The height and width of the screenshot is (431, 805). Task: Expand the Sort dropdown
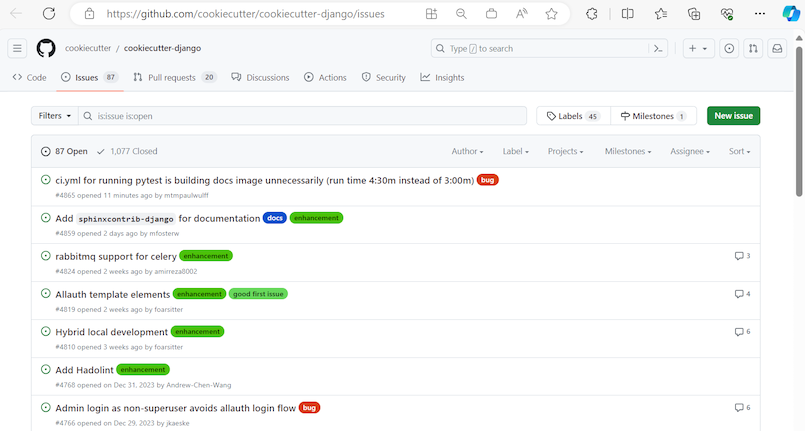point(738,151)
